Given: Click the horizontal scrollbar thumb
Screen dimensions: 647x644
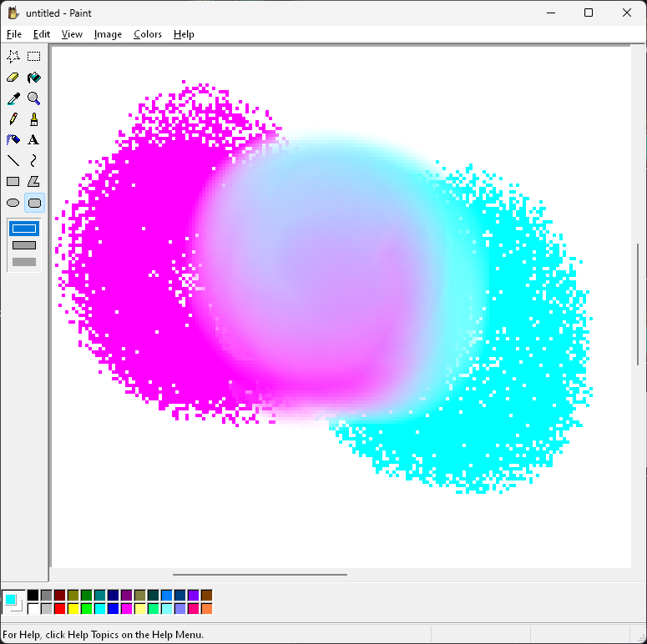Looking at the screenshot, I should pos(260,574).
